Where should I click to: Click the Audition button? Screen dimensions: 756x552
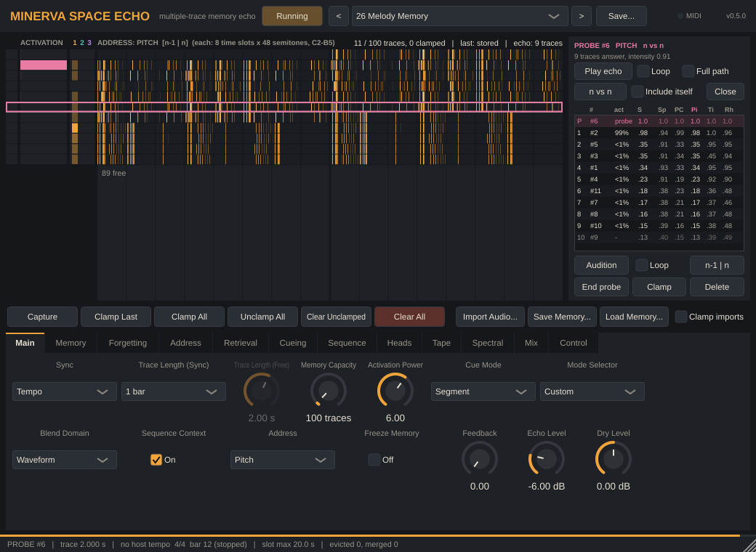tap(601, 265)
